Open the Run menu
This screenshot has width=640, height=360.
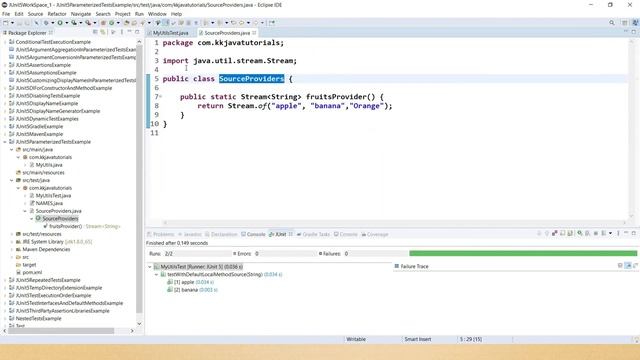139,14
